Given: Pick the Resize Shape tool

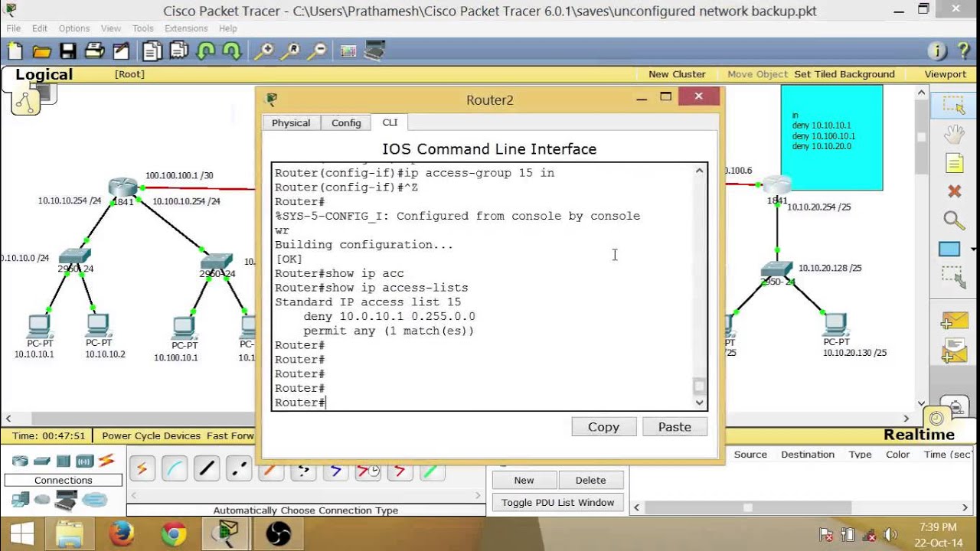Looking at the screenshot, I should [954, 277].
